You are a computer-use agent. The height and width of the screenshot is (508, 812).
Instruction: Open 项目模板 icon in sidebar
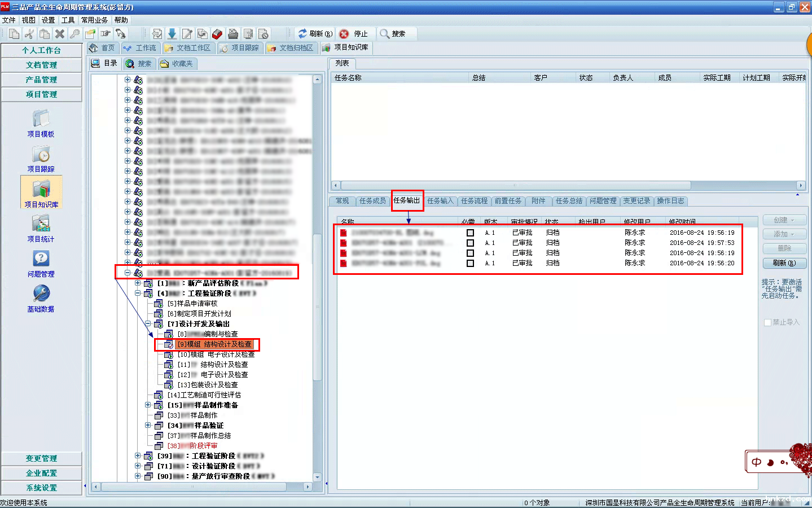41,119
